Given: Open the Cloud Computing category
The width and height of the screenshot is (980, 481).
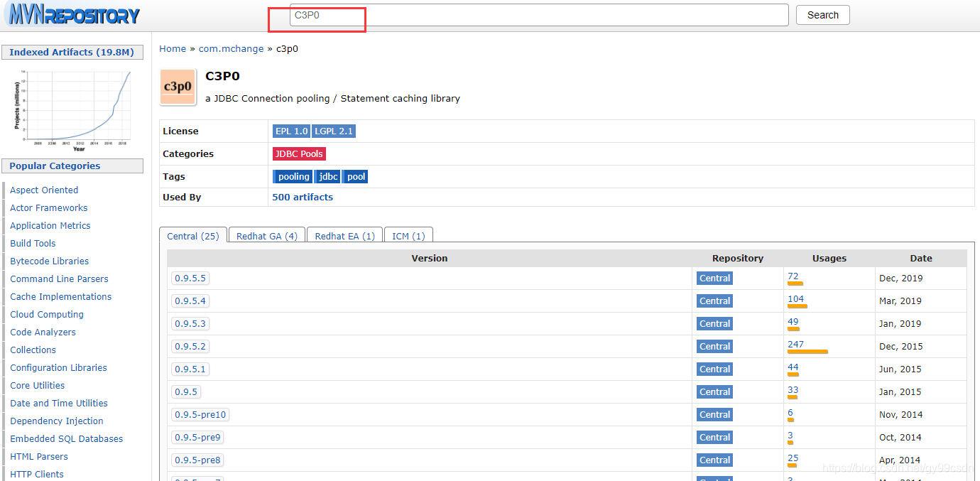Looking at the screenshot, I should point(47,314).
